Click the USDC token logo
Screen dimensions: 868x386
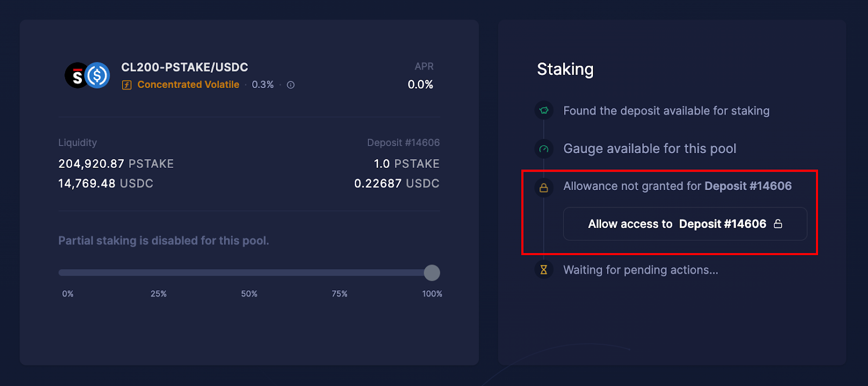[x=98, y=75]
